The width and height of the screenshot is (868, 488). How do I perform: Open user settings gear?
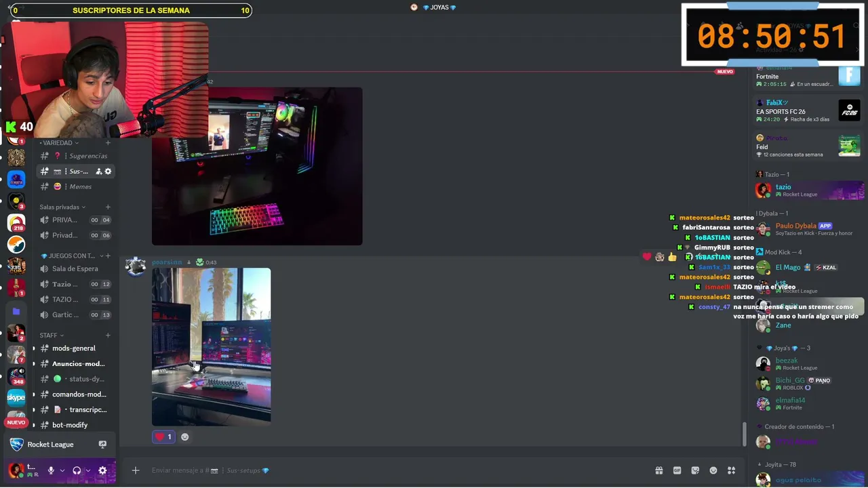(x=102, y=470)
